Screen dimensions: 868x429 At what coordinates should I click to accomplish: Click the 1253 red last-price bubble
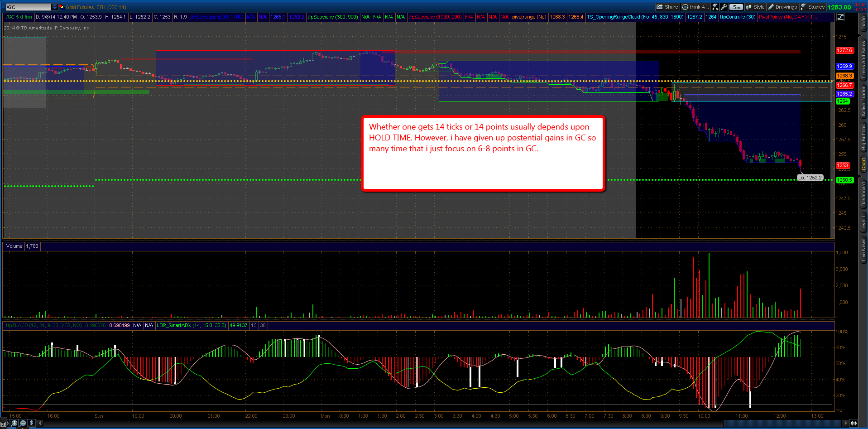point(843,166)
